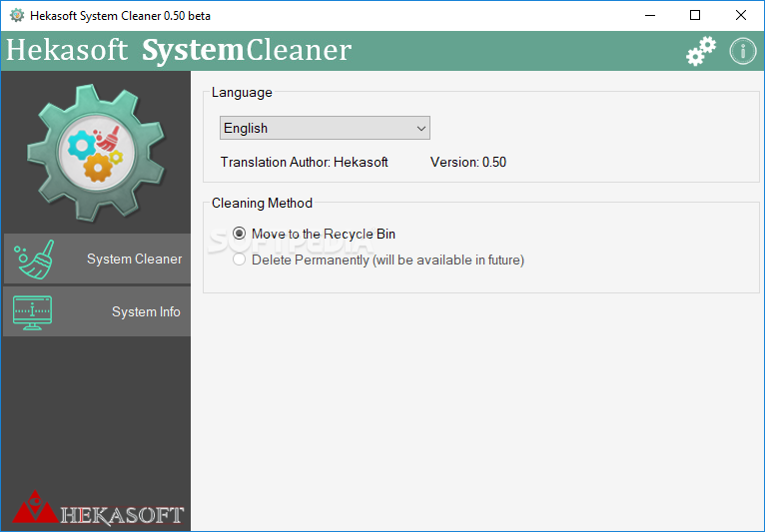Click the Translation Author: Hekasoft text
The image size is (765, 532).
(x=304, y=162)
